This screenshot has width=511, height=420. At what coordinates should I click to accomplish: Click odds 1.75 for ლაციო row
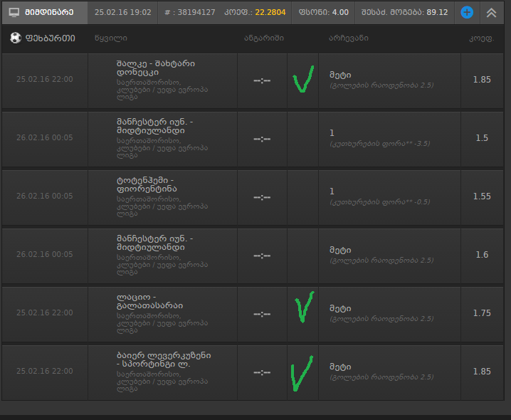(482, 313)
